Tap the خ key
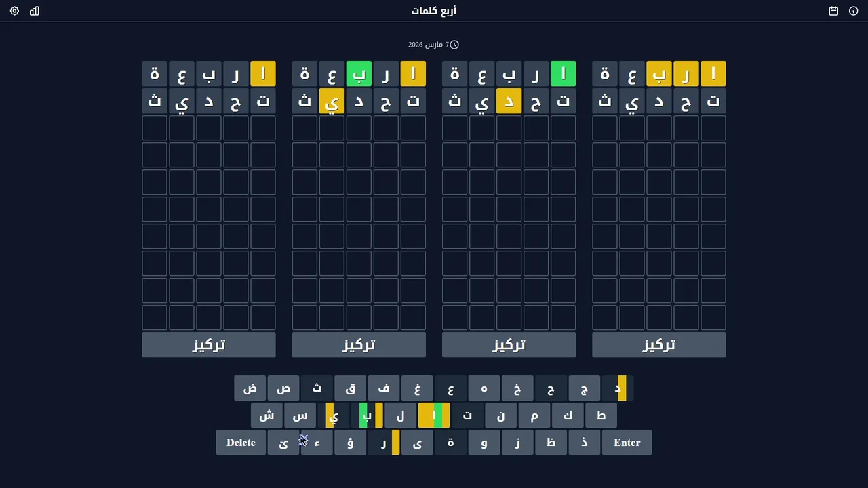The height and width of the screenshot is (488, 868). coord(517,388)
